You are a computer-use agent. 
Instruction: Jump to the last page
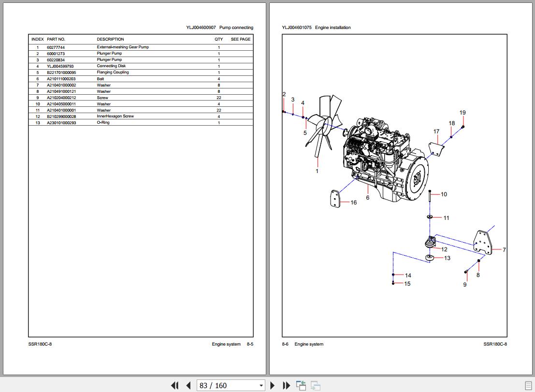(x=286, y=385)
